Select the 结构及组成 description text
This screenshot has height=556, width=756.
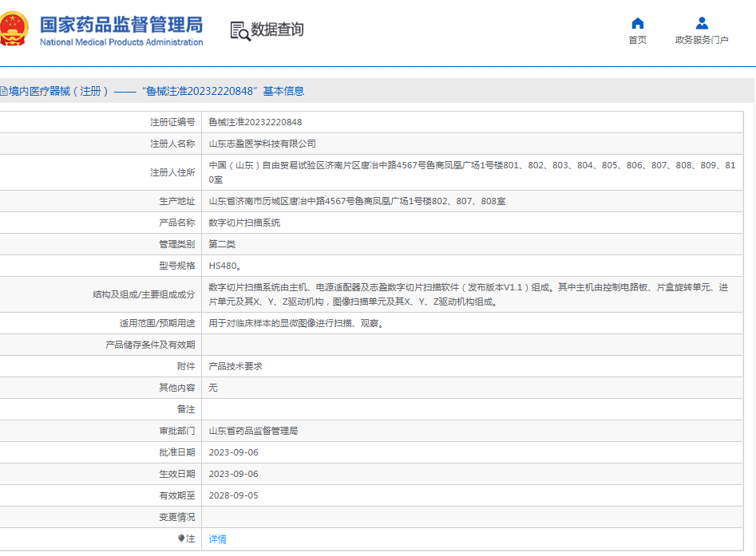point(468,294)
